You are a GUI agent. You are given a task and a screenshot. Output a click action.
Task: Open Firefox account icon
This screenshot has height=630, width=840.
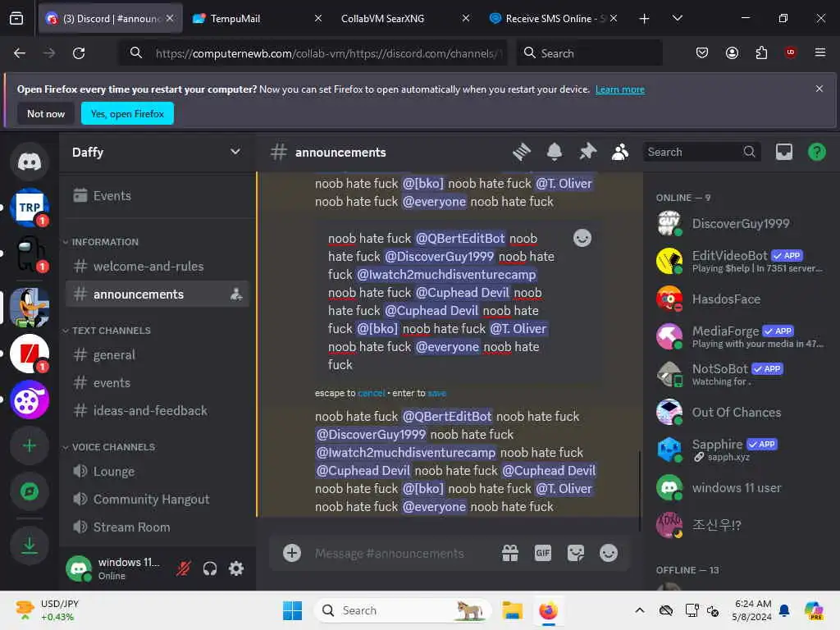click(732, 53)
